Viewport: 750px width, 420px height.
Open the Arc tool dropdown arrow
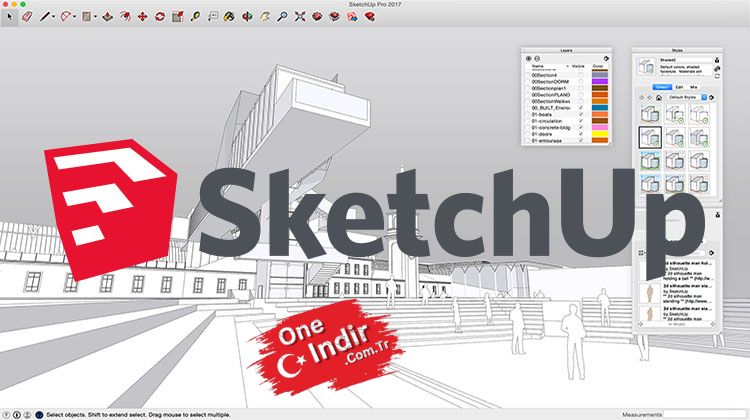pyautogui.click(x=74, y=17)
